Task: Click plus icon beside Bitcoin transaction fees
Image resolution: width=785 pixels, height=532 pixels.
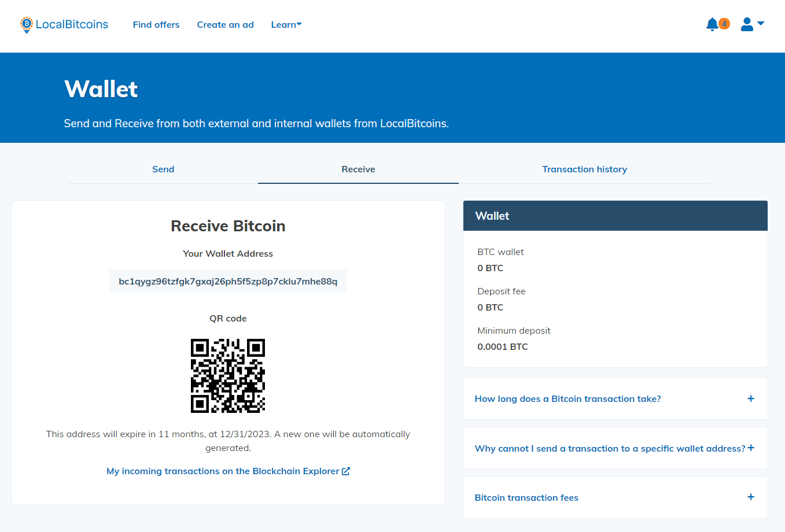Action: (x=751, y=497)
